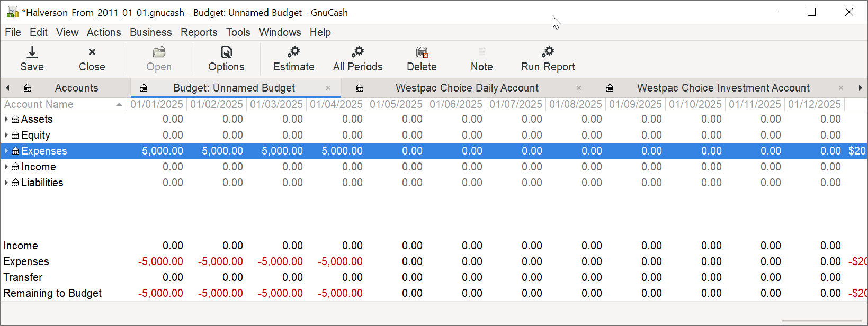
Task: Click the Close toolbar icon
Action: click(92, 52)
